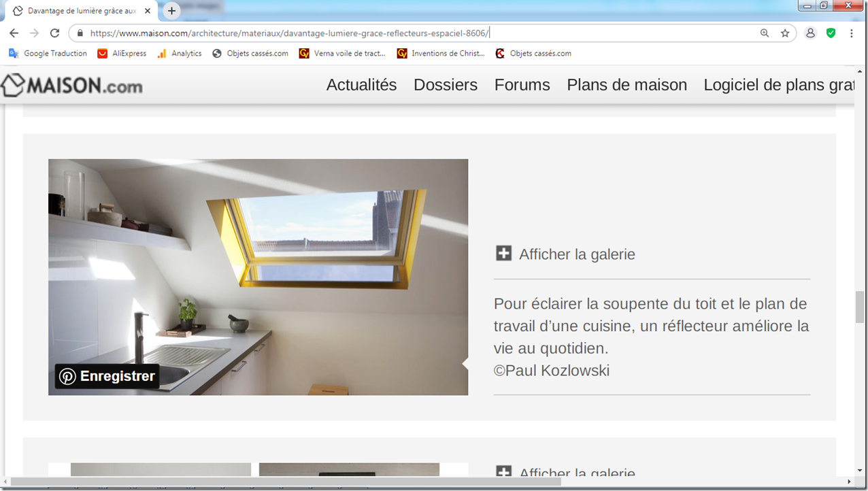
Task: Open the Dossiers menu item
Action: tap(446, 85)
